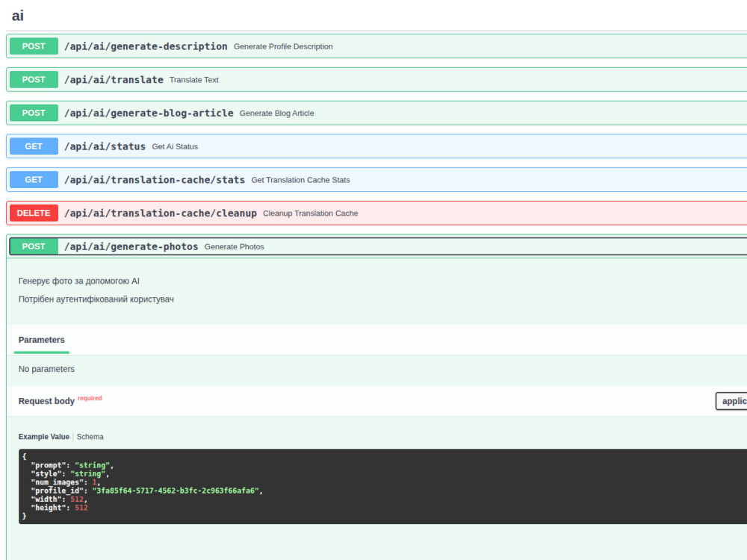This screenshot has width=747, height=560.
Task: Click GET badge of status row
Action: coord(34,146)
